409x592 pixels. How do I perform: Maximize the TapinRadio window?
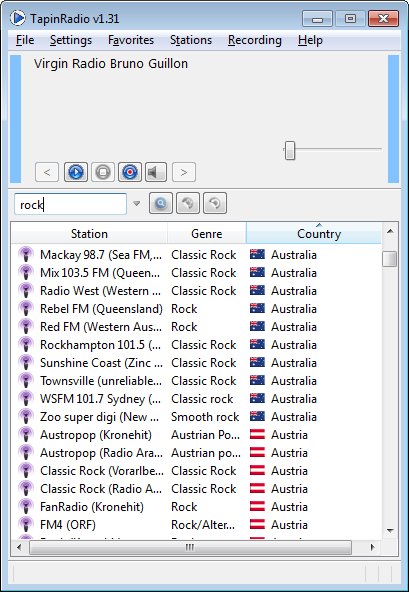350,18
